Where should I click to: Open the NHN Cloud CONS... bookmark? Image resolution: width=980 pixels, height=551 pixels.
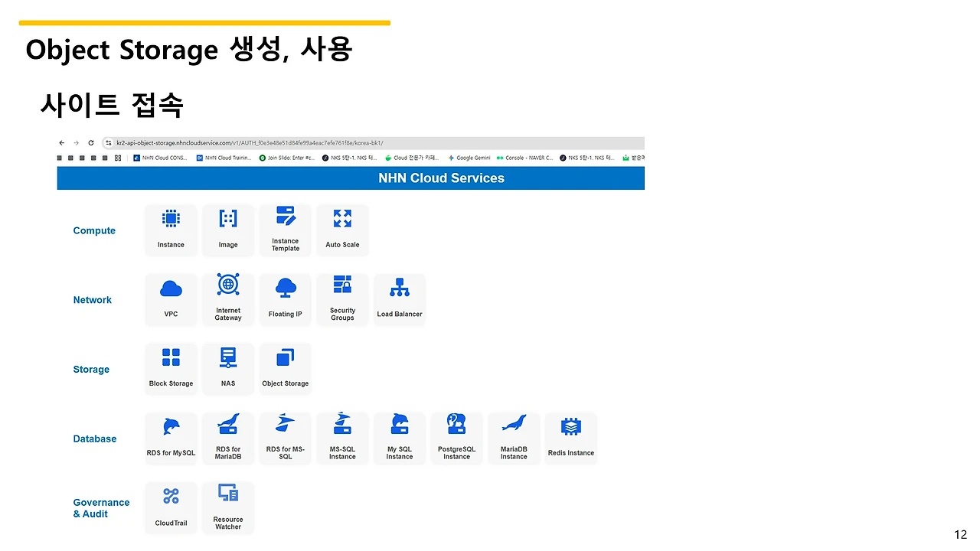pos(160,158)
